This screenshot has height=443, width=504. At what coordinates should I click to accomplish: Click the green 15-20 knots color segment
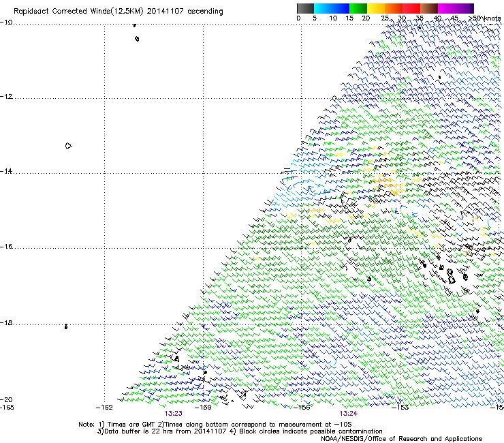(x=358, y=8)
